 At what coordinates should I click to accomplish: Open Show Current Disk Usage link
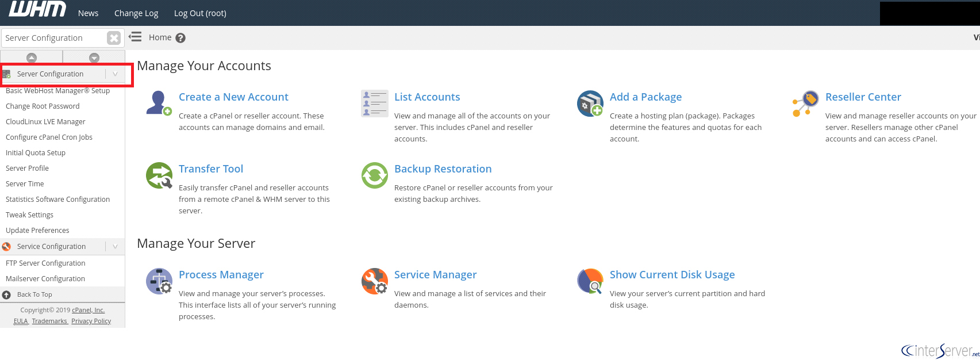[672, 275]
